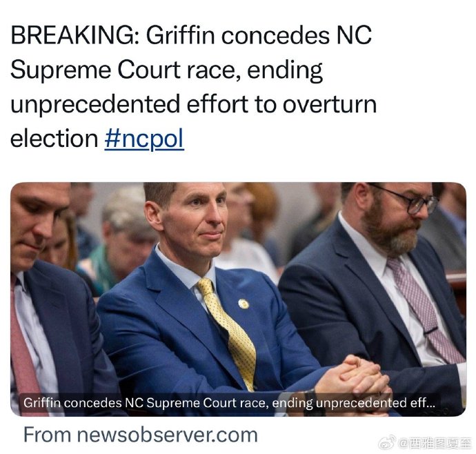The image size is (476, 454).
Task: Click the word 'unprecedented' in the headline
Action: point(95,105)
